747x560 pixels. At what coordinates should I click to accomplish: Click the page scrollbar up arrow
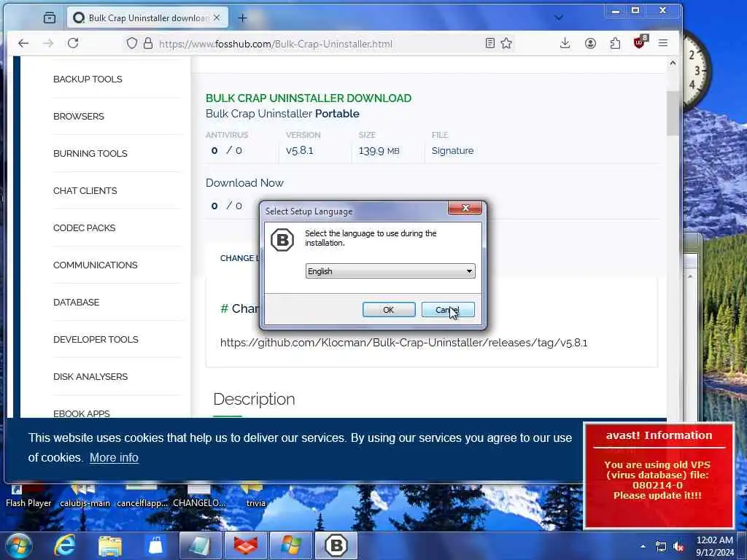tap(672, 63)
